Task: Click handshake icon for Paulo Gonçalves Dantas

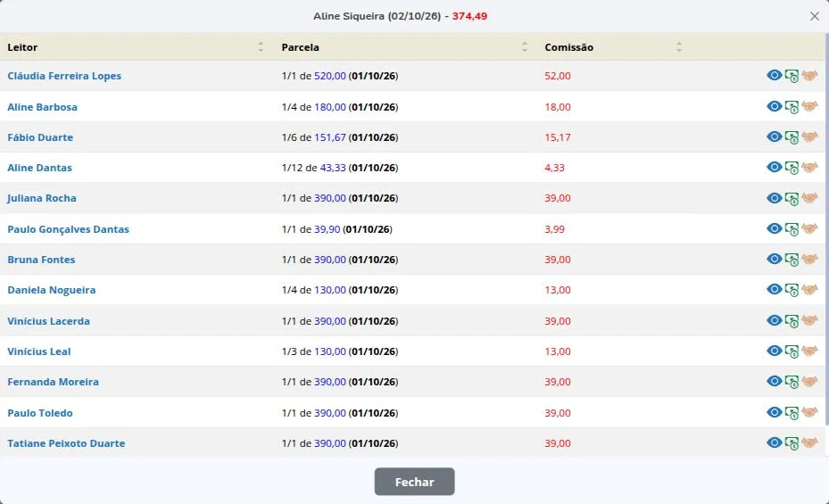Action: 809,228
